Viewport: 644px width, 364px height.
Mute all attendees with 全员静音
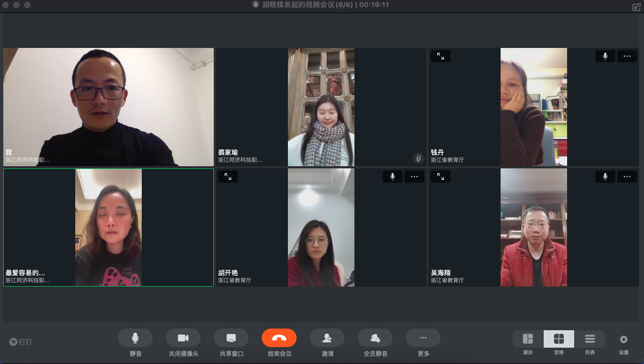[375, 338]
